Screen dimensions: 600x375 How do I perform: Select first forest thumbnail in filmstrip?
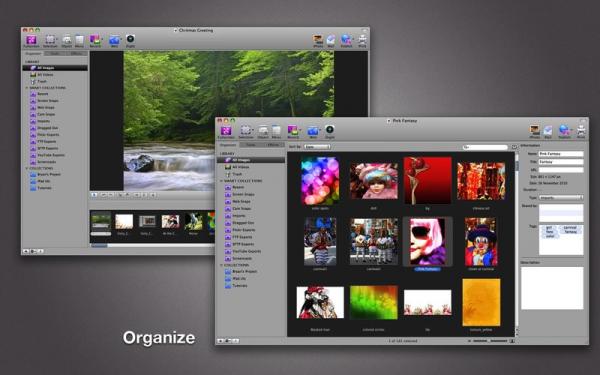101,221
